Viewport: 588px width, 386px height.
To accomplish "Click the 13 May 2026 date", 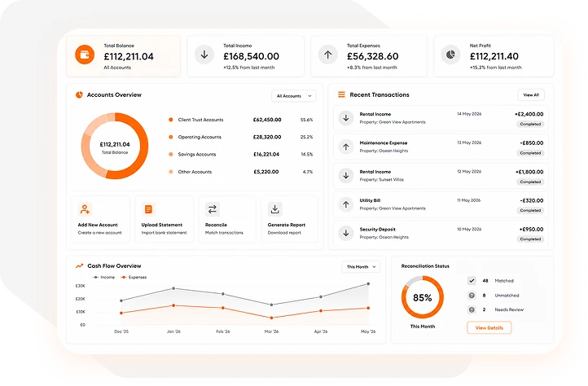I will click(x=469, y=143).
